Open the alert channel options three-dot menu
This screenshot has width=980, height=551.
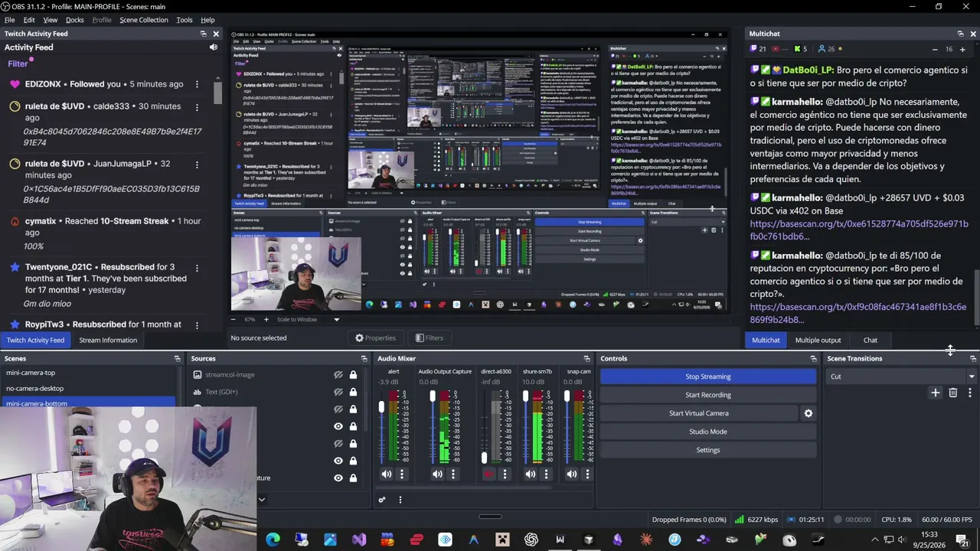pyautogui.click(x=401, y=474)
